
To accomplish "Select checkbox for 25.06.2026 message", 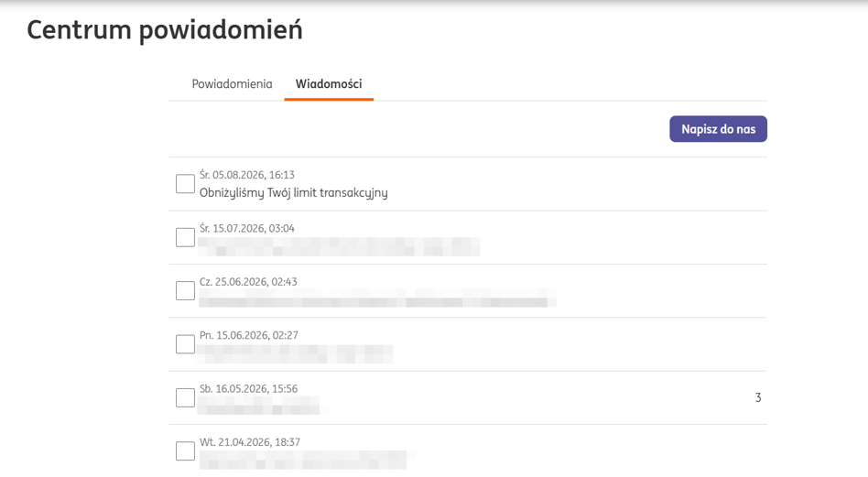I will [185, 290].
